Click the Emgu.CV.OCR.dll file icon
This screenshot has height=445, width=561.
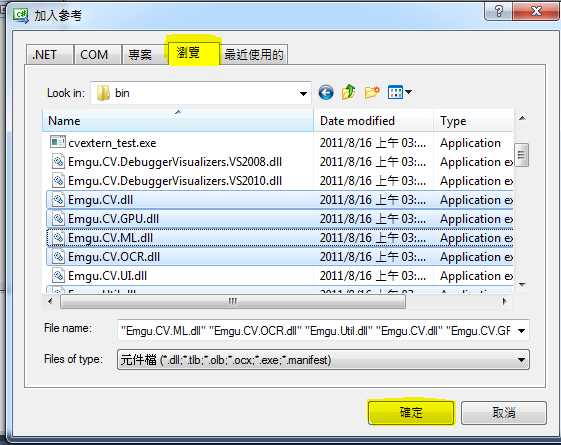tap(58, 256)
